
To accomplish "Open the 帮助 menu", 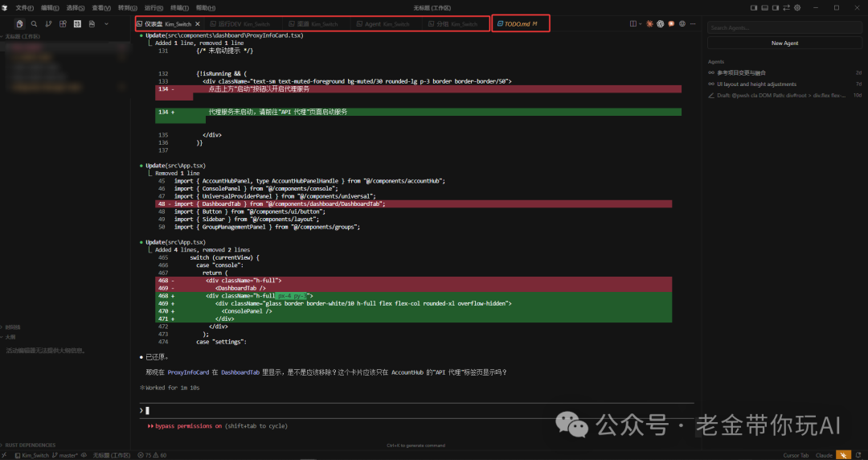I will [206, 8].
